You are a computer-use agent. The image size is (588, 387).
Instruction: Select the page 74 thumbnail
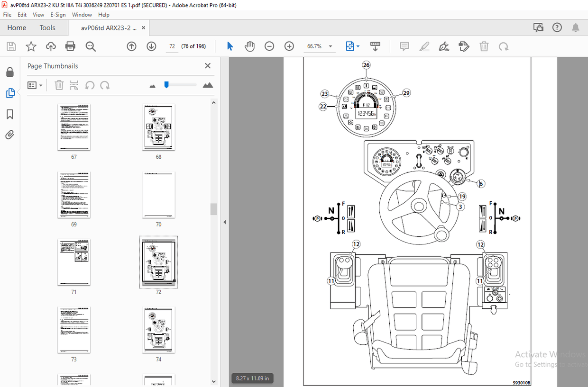158,330
